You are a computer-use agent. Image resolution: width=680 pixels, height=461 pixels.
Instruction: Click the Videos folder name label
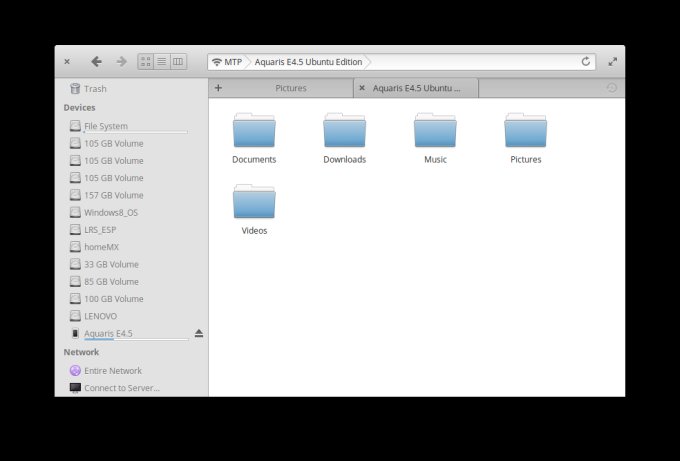(254, 231)
